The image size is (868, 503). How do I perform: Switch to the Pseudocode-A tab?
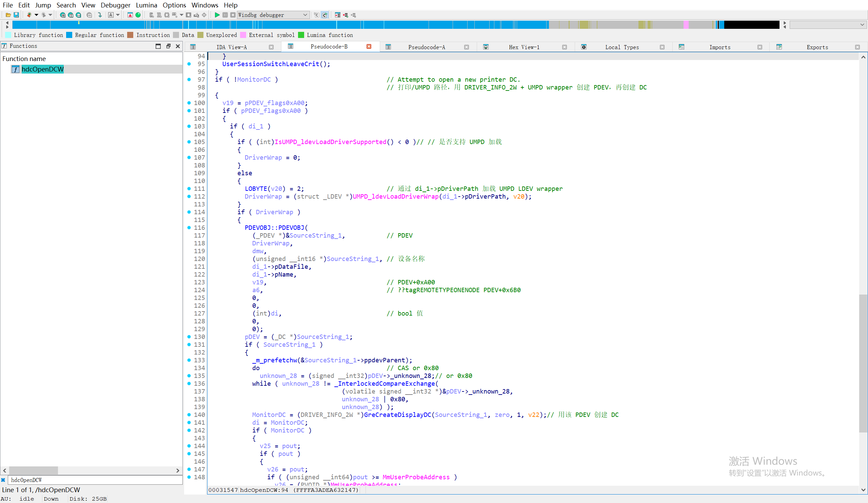(427, 47)
